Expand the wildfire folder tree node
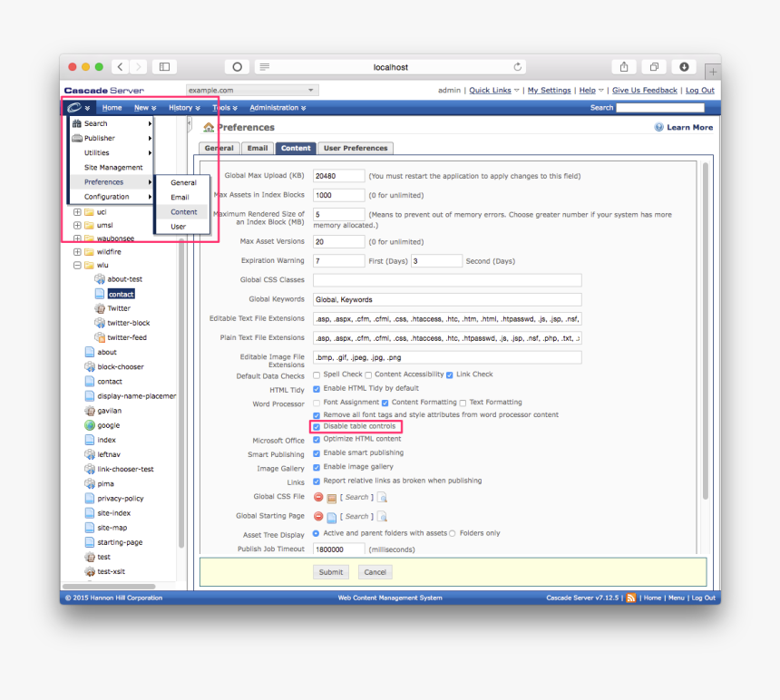Image resolution: width=780 pixels, height=700 pixels. coord(77,251)
